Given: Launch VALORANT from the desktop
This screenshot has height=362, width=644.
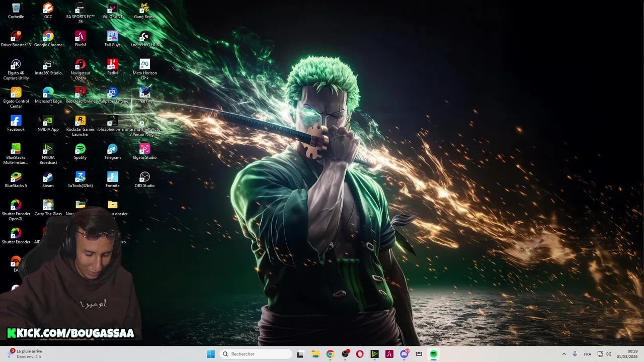Looking at the screenshot, I should (x=113, y=11).
